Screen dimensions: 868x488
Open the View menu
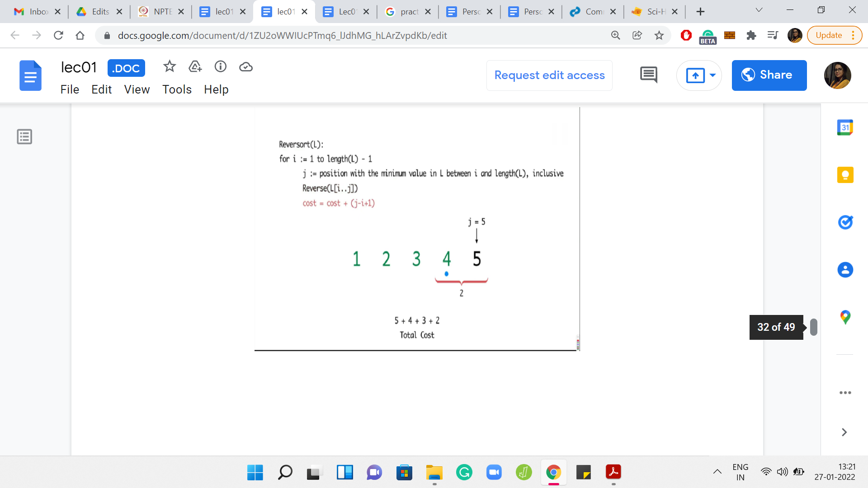[137, 89]
